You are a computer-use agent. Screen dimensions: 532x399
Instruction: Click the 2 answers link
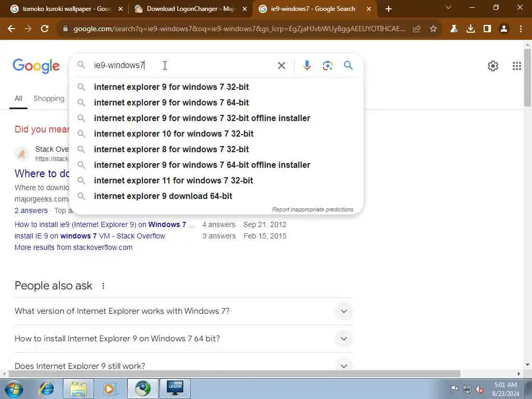[31, 211]
